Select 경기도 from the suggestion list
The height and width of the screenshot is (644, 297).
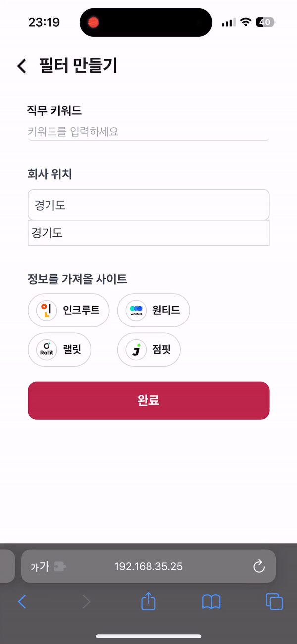[x=148, y=233]
